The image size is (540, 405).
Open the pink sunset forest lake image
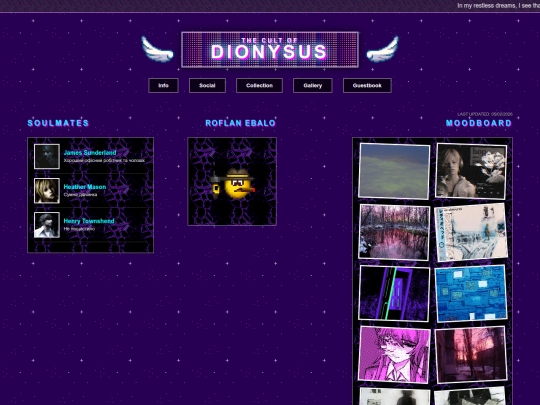click(x=394, y=232)
